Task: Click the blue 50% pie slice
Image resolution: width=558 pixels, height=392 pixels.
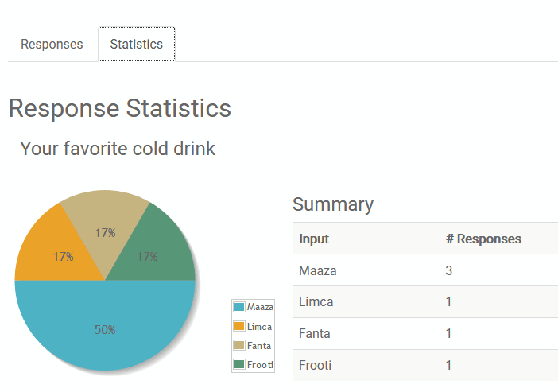Action: (105, 329)
